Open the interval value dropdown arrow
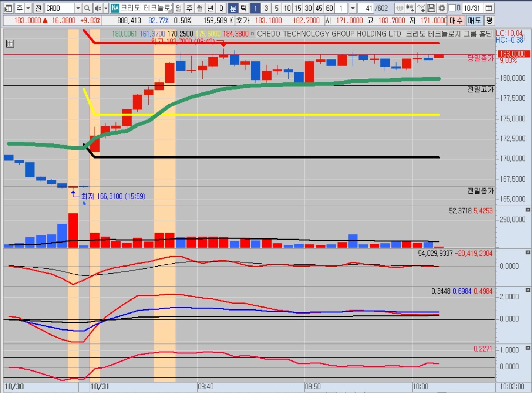The width and height of the screenshot is (532, 393). point(353,8)
